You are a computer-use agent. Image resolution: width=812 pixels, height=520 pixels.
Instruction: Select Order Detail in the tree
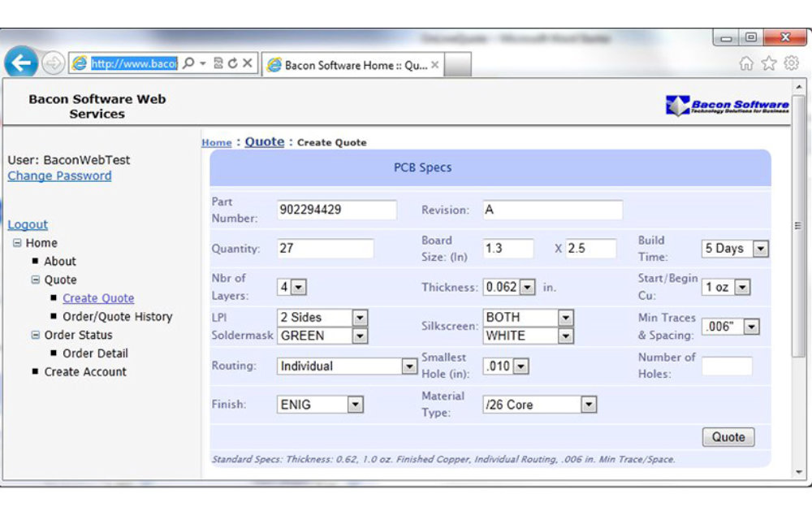[95, 353]
